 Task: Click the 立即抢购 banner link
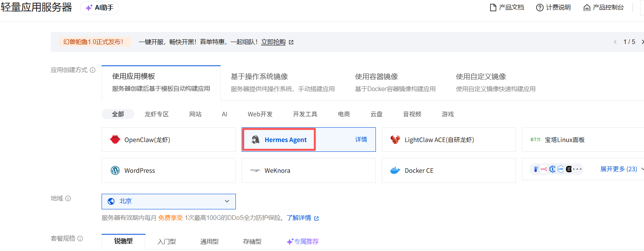[273, 42]
